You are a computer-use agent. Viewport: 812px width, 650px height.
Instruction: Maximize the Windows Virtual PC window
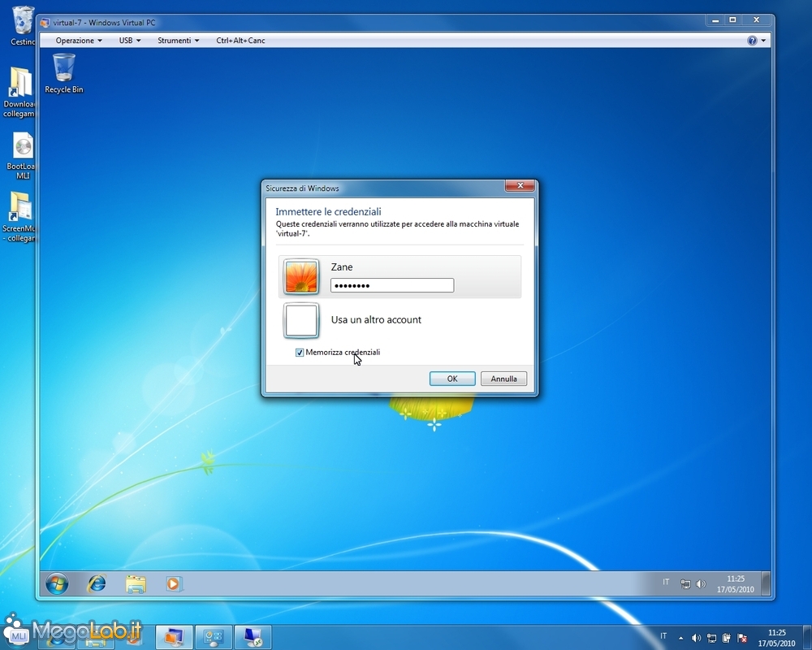coord(732,20)
